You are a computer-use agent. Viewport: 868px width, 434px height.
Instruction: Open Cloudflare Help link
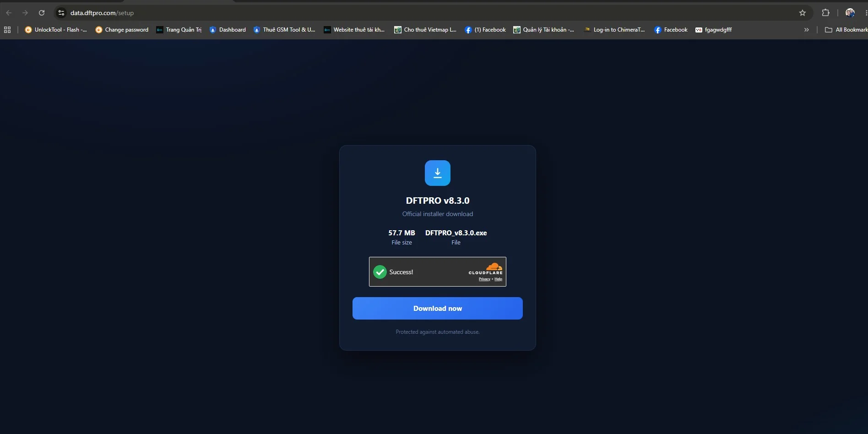498,279
